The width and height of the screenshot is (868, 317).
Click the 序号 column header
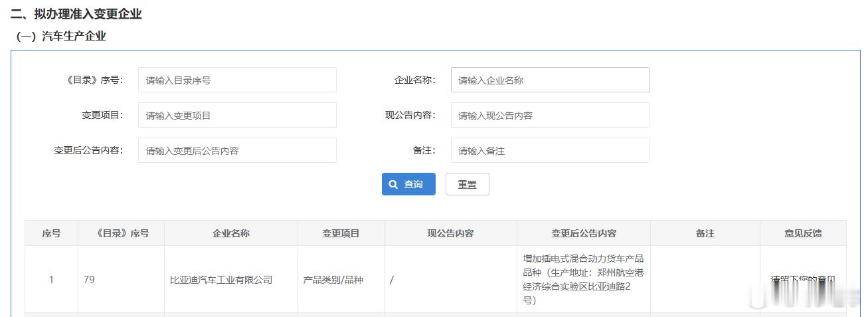pyautogui.click(x=51, y=233)
